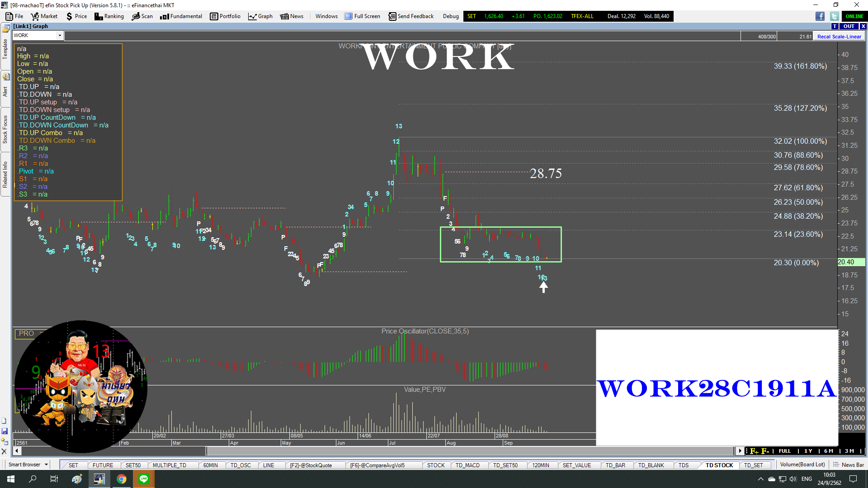Image resolution: width=868 pixels, height=488 pixels.
Task: Open the Alert side tab
Action: point(5,92)
